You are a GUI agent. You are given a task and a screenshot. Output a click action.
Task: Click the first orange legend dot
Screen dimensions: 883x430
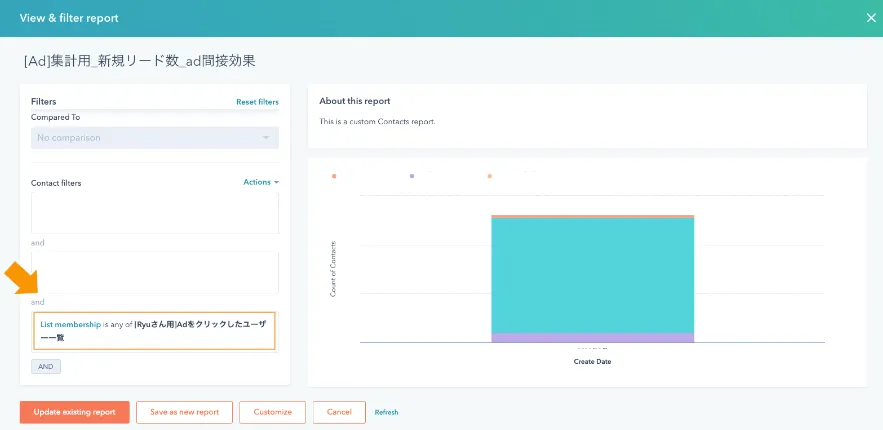(334, 176)
